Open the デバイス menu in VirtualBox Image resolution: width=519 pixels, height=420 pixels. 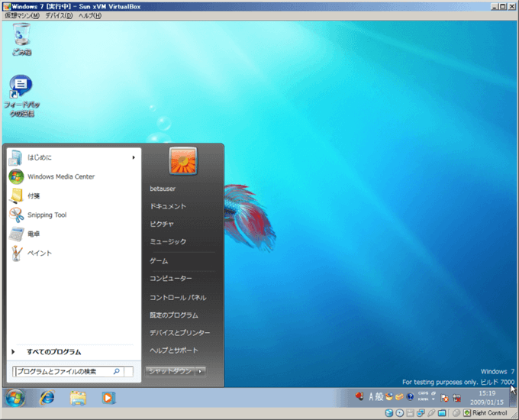point(59,15)
